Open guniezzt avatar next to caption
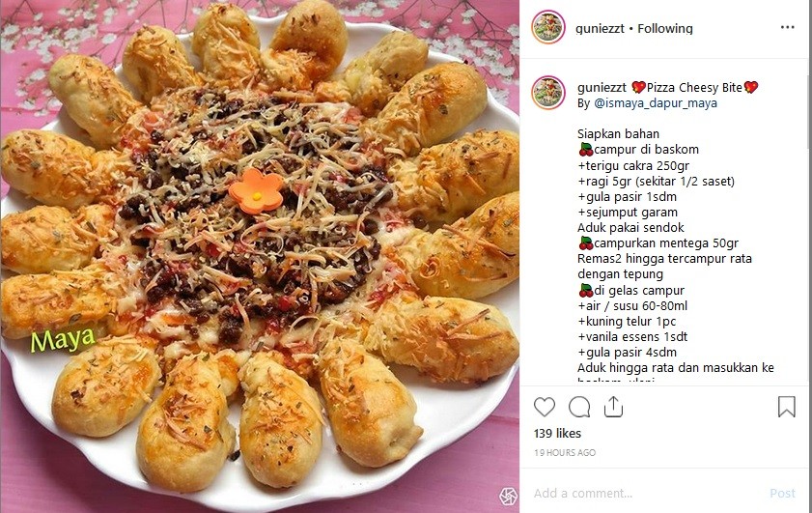Screen dimensions: 812x513 (548, 93)
